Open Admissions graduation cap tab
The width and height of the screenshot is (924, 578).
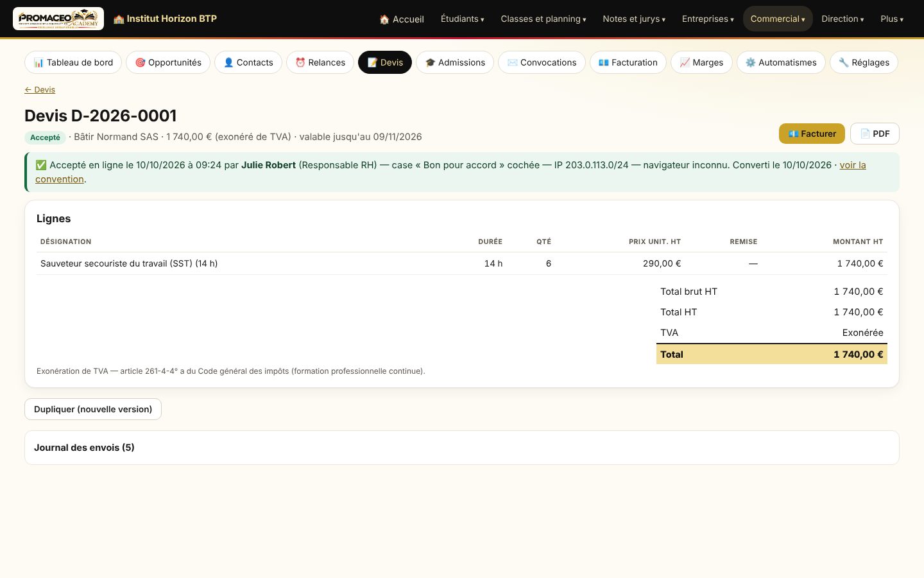coord(455,62)
